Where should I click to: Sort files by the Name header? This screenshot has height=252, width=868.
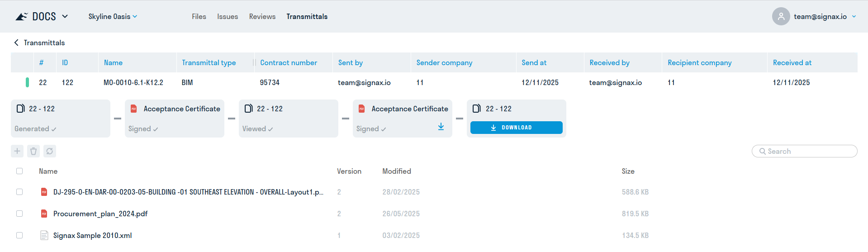48,171
